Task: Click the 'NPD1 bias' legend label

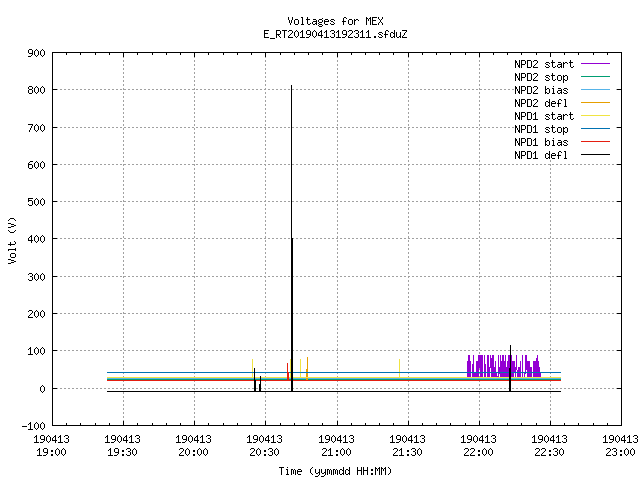Action: 541,142
